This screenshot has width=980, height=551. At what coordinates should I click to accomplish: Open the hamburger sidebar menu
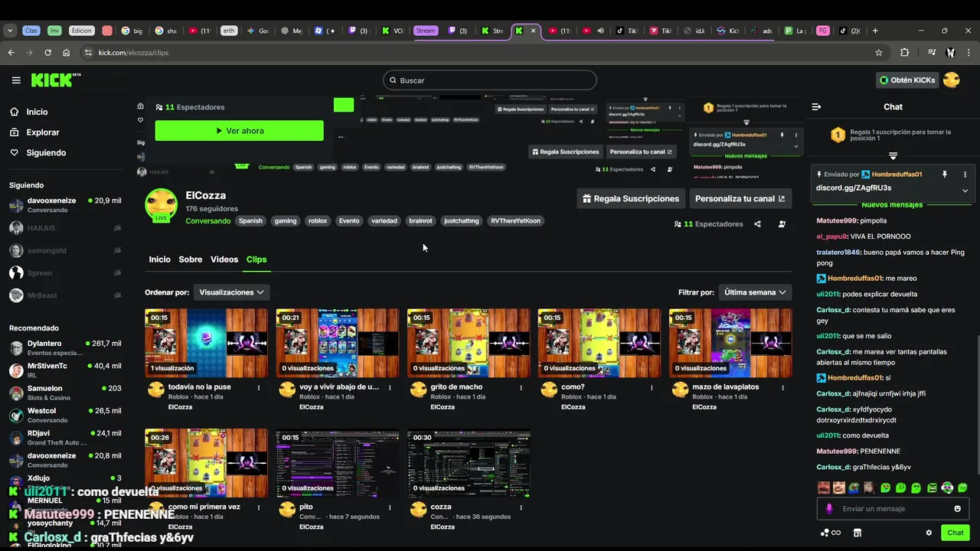pyautogui.click(x=16, y=80)
